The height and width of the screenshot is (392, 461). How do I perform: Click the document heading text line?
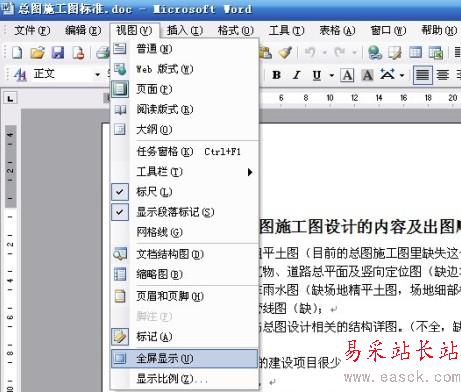[360, 227]
